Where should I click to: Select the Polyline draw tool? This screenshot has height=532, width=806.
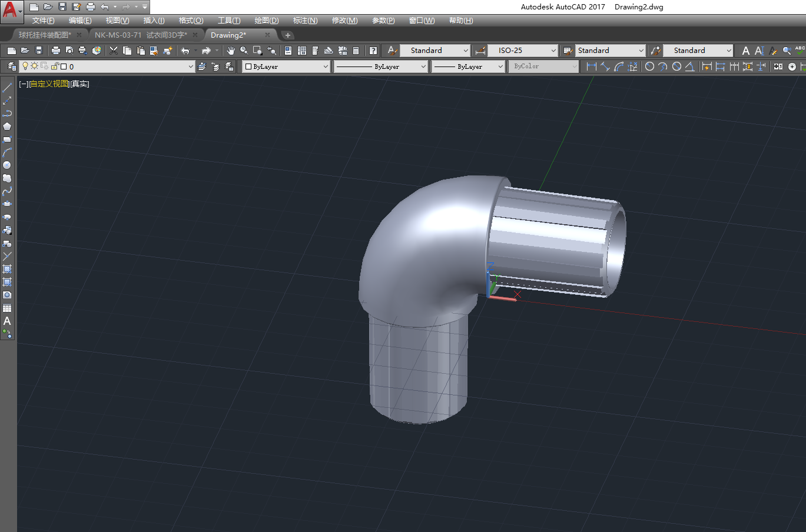pos(7,114)
